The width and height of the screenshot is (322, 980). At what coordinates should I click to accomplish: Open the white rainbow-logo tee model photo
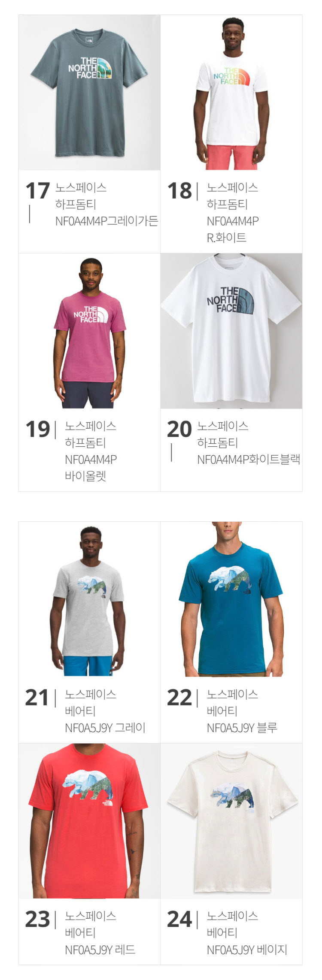[231, 93]
